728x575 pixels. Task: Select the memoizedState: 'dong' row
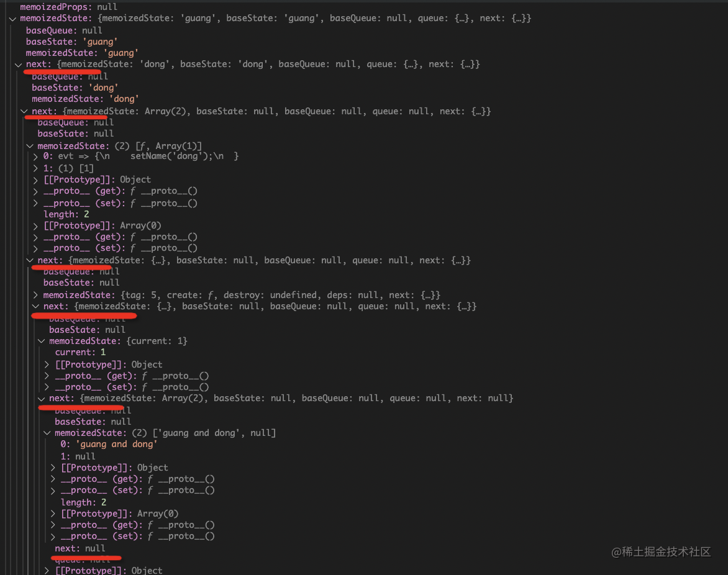[x=86, y=99]
